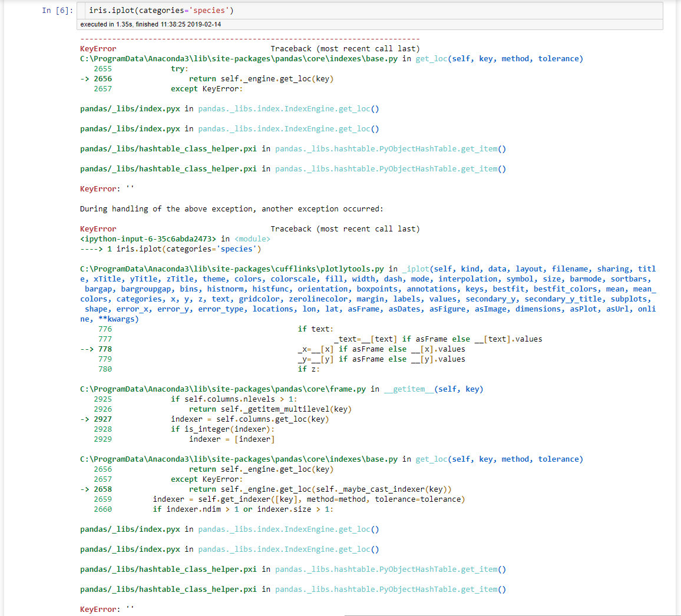
Task: Click line 2926 'return self._getitem_multilevel(key)'
Action: [222, 409]
